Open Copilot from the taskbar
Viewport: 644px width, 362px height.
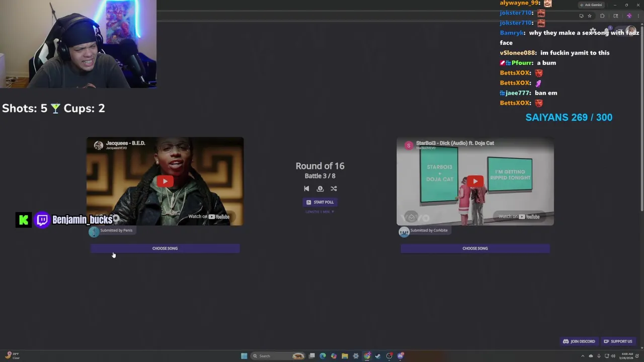(334, 356)
